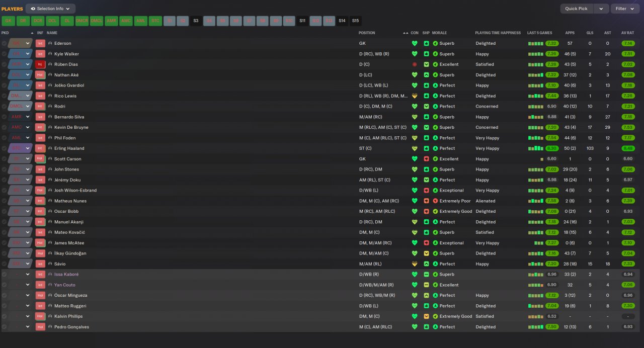Tick the selection circle on Jérémy Doku's row

pyautogui.click(x=4, y=180)
